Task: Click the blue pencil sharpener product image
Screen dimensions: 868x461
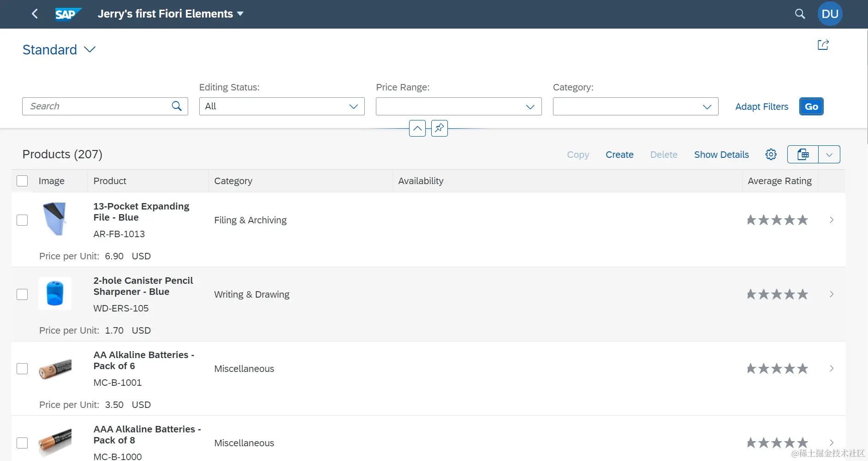Action: click(x=55, y=293)
